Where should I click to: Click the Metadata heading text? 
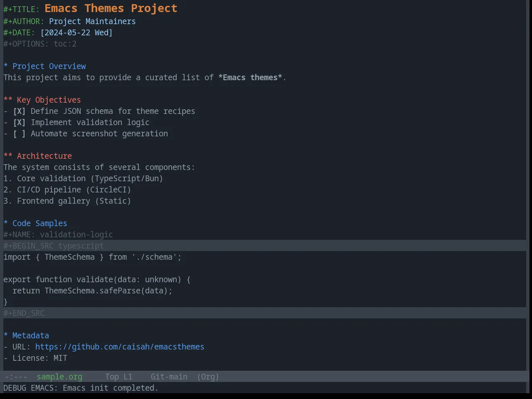coord(31,335)
